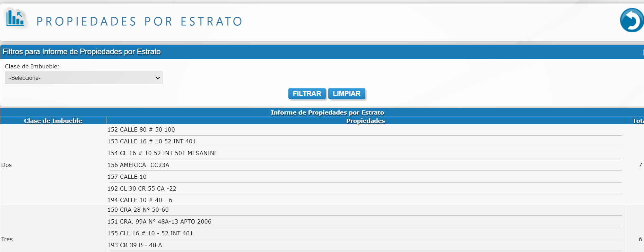Click the Tres class cell
The image size is (644, 252).
pyautogui.click(x=7, y=239)
